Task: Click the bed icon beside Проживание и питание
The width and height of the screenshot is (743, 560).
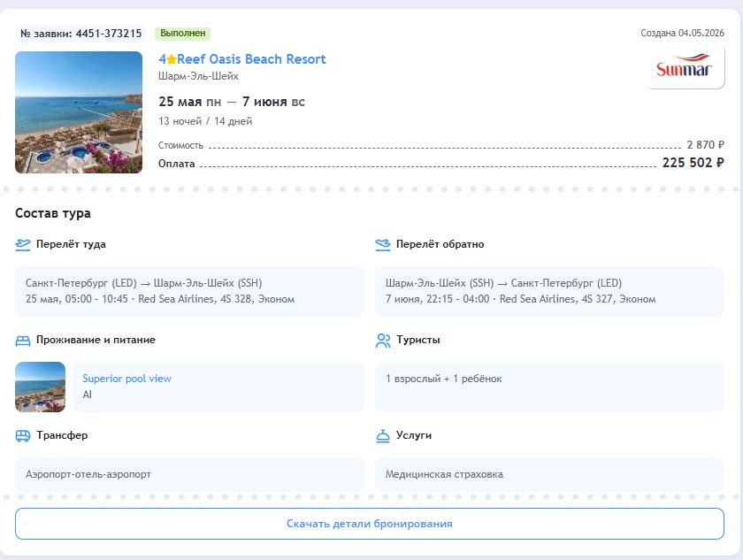Action: [23, 341]
